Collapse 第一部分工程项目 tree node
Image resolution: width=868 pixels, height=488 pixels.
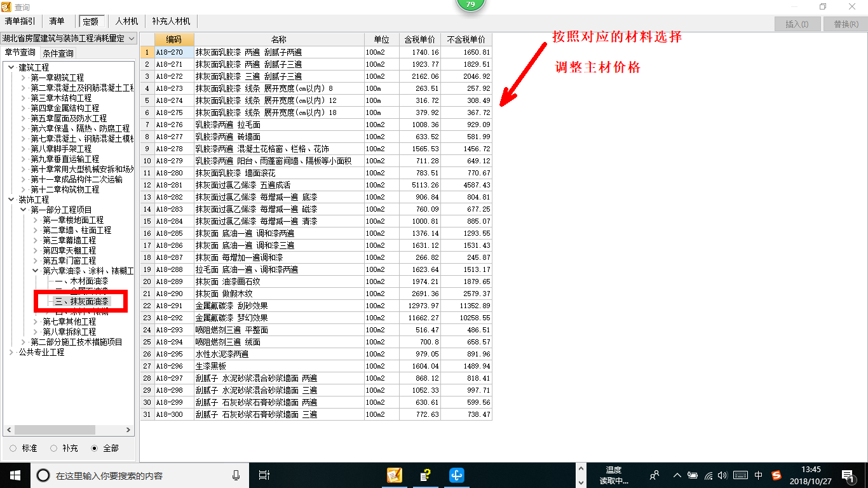coord(23,210)
